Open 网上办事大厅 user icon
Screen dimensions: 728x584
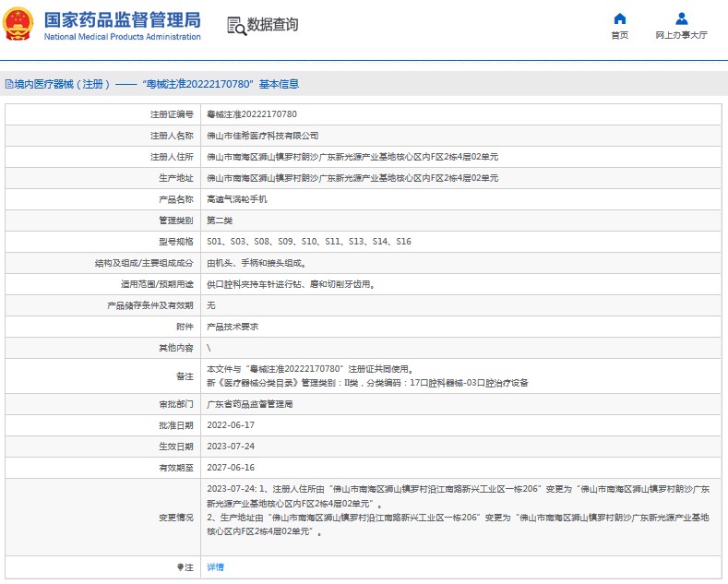tap(681, 18)
